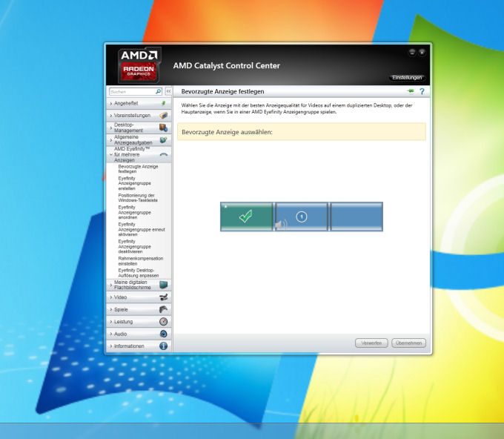Select the green left display as preferred

tap(247, 217)
